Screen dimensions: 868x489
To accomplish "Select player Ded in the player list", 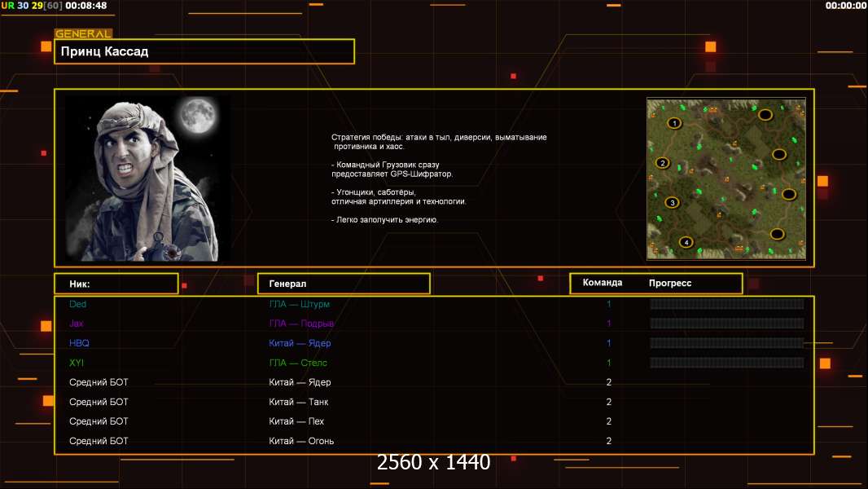I will click(x=78, y=304).
